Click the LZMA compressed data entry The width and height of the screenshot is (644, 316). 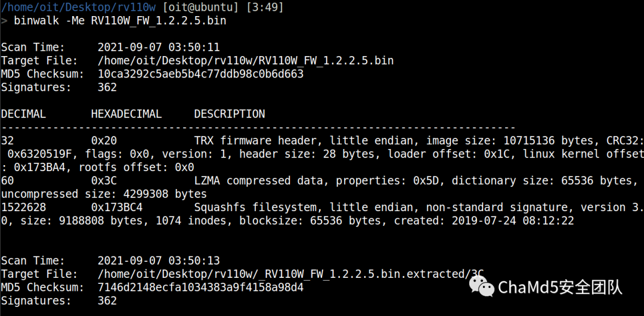[x=258, y=181]
